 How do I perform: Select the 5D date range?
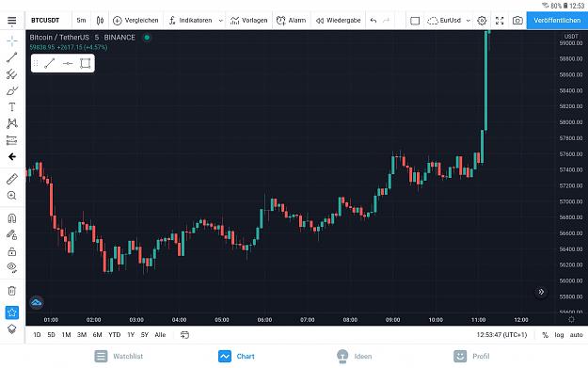click(x=52, y=335)
